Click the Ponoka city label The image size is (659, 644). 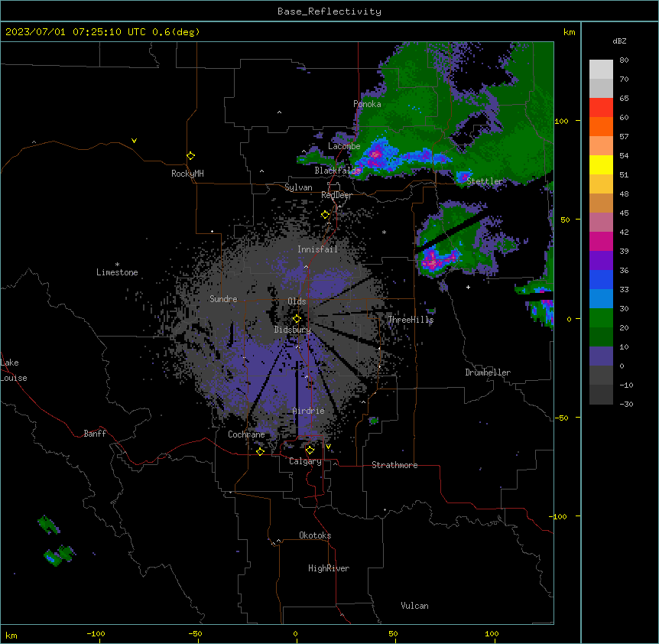[367, 104]
